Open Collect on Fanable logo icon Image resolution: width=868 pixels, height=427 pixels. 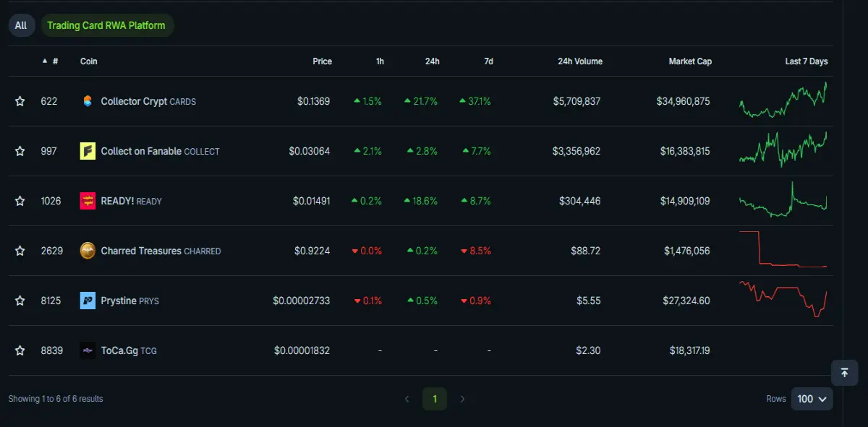click(88, 152)
